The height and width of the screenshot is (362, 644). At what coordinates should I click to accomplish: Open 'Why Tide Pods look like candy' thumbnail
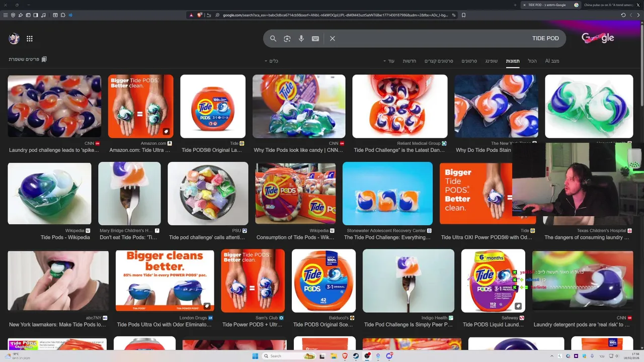coord(299,106)
